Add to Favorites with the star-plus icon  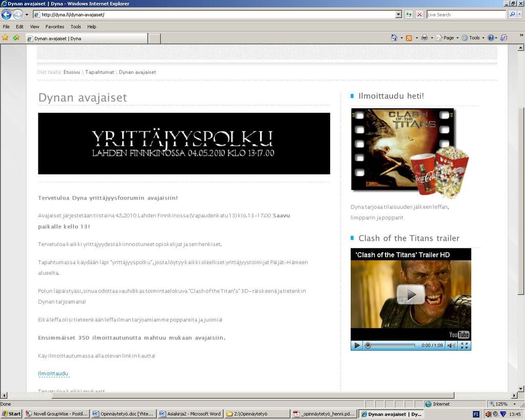16,38
